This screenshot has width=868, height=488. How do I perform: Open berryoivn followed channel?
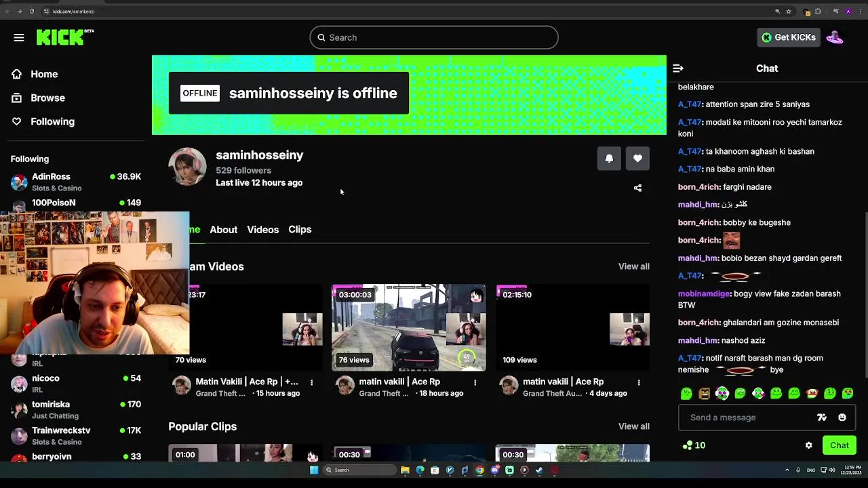pyautogui.click(x=75, y=457)
